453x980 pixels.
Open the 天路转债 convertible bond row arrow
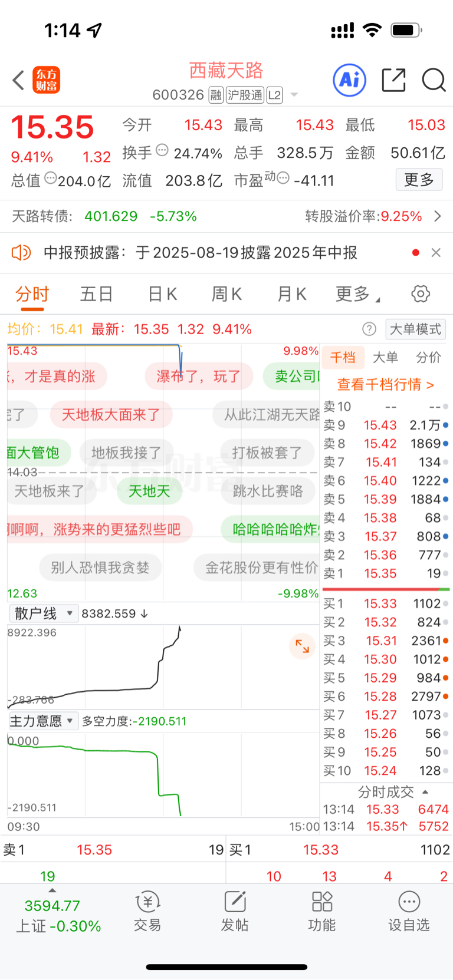(x=437, y=216)
